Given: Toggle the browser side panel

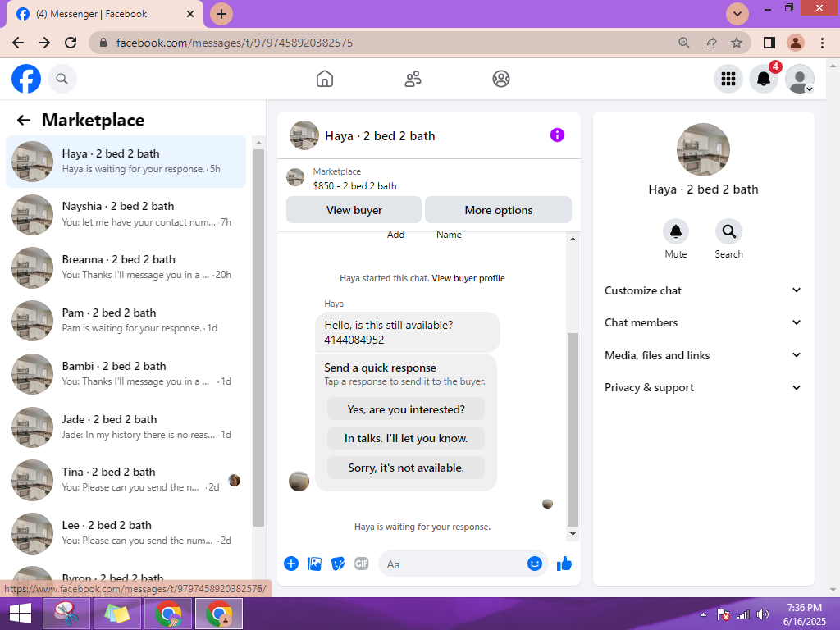Looking at the screenshot, I should 769,43.
